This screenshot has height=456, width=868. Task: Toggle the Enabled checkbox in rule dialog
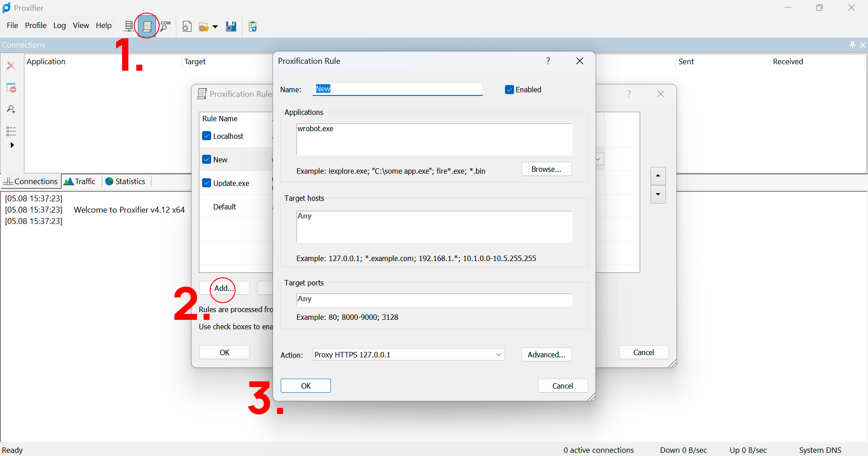pyautogui.click(x=509, y=90)
